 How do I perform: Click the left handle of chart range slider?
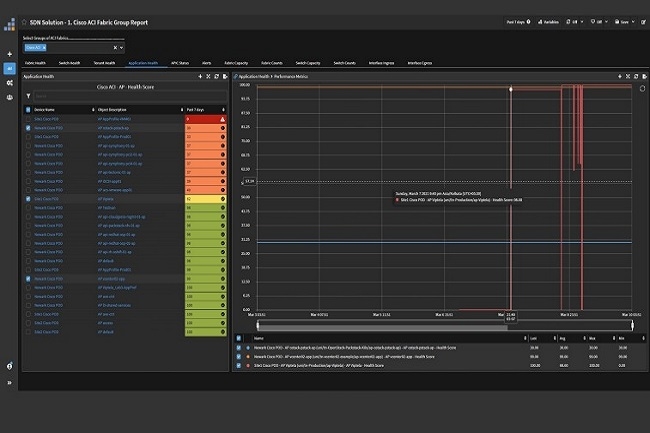pyautogui.click(x=257, y=326)
